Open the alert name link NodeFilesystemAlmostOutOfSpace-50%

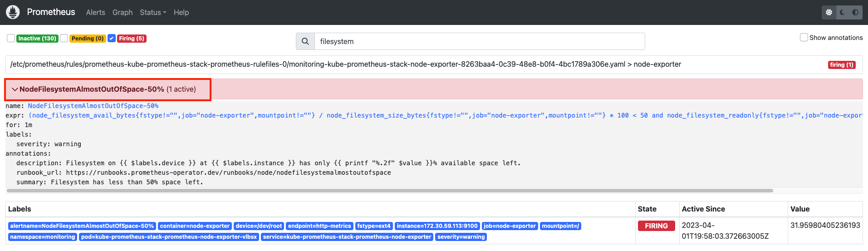(93, 106)
